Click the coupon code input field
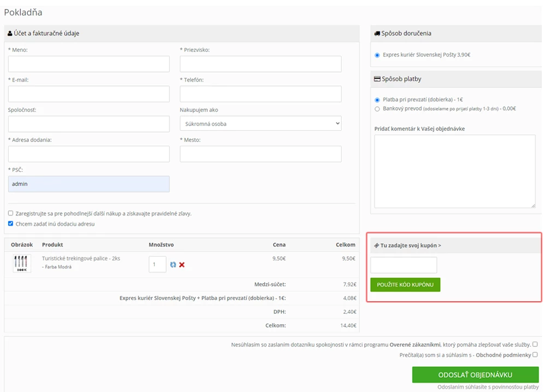This screenshot has width=544, height=392. (x=403, y=265)
